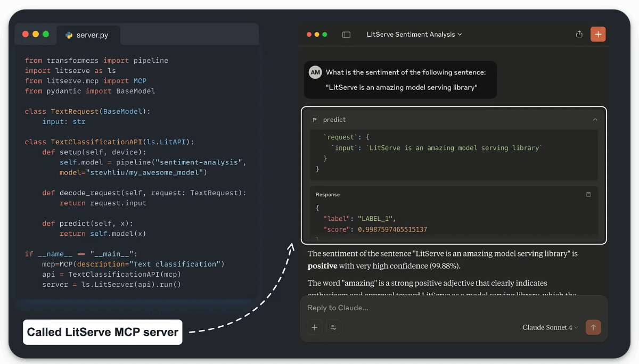
Task: Maximize the Claude window with green button
Action: click(x=325, y=35)
